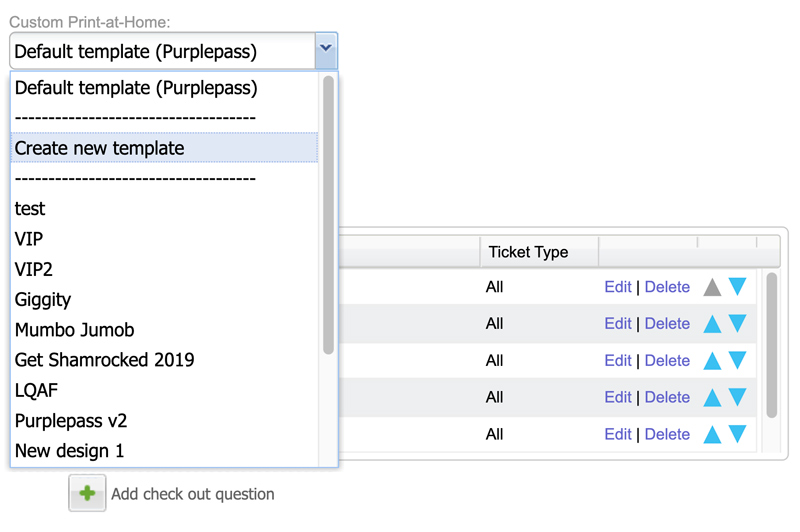Click Delete in the fifth question row

(x=667, y=435)
